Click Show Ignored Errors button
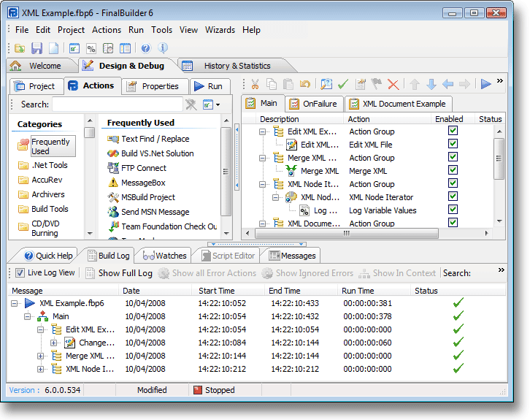530x420 pixels. (x=308, y=273)
